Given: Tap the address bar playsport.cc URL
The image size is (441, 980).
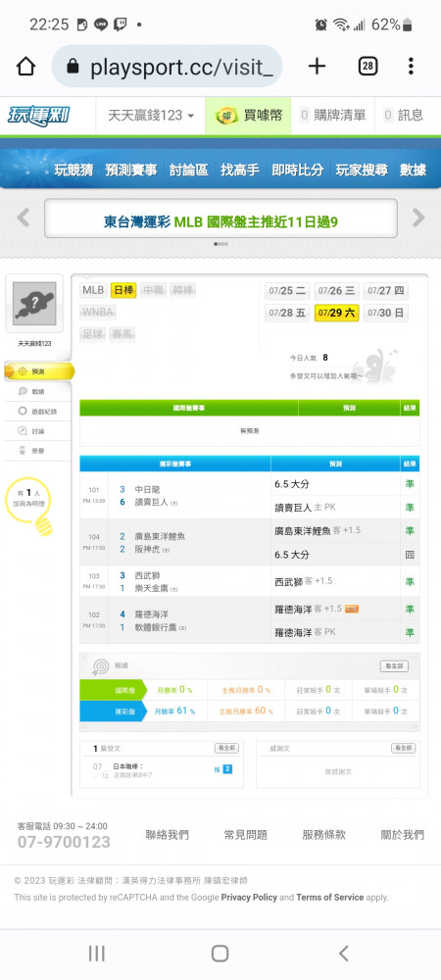Looking at the screenshot, I should 168,67.
